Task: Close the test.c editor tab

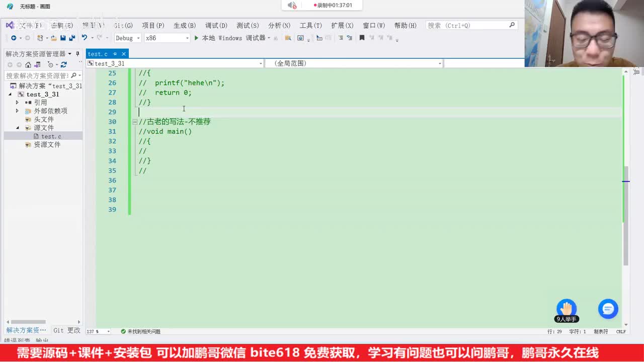Action: coord(123,54)
